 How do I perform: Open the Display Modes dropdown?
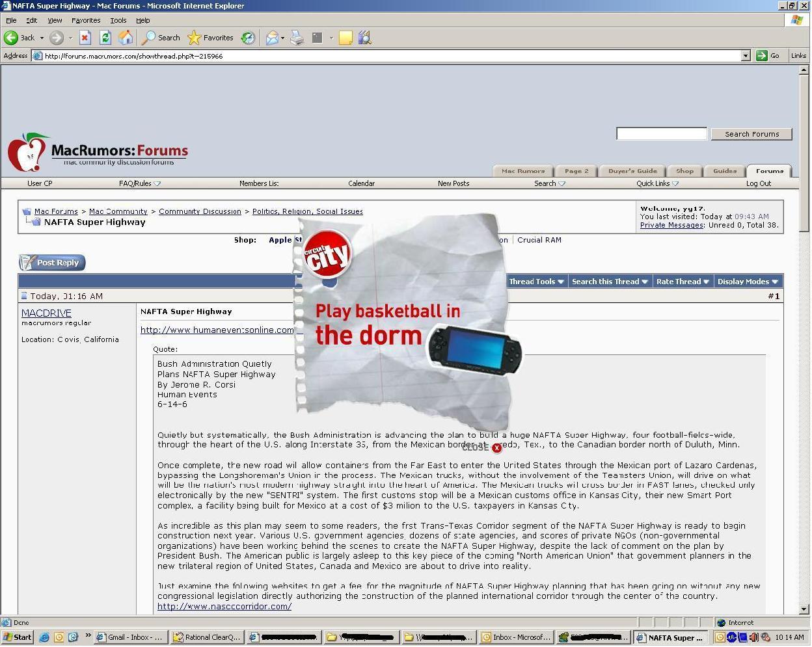(x=748, y=282)
